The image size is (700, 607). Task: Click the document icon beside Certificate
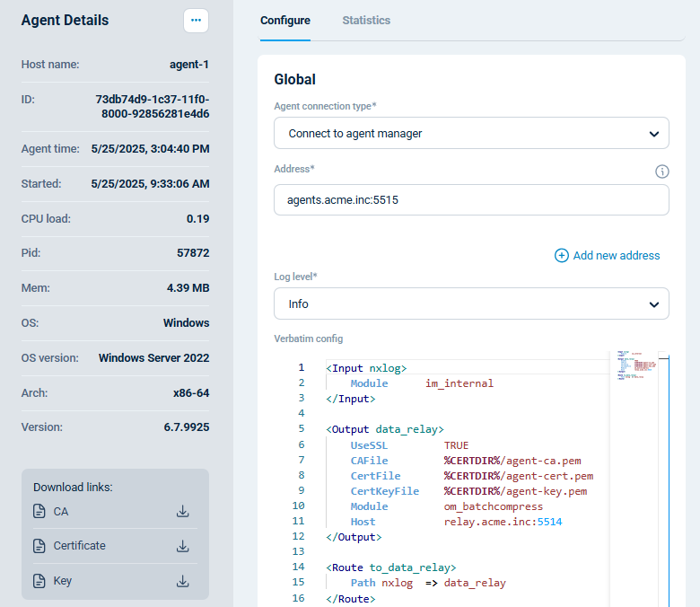tap(39, 546)
